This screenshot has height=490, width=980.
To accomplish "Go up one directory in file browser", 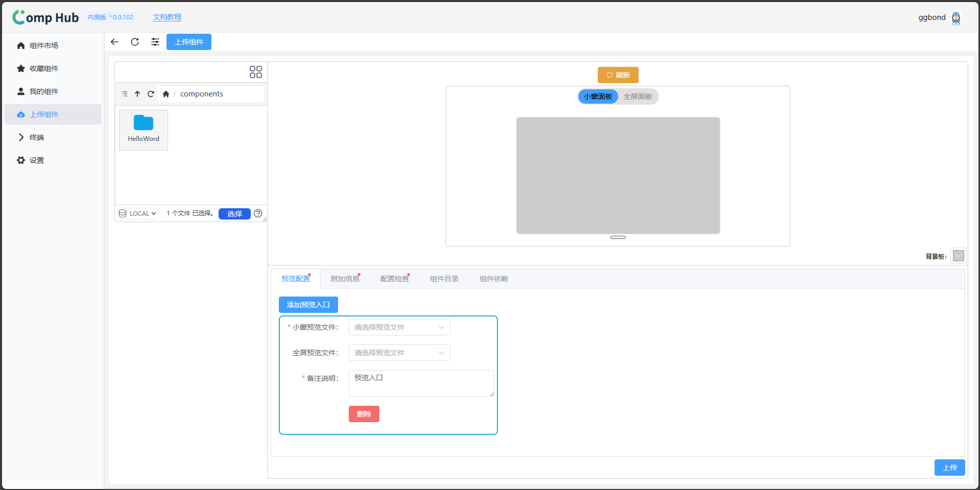I will click(x=137, y=94).
